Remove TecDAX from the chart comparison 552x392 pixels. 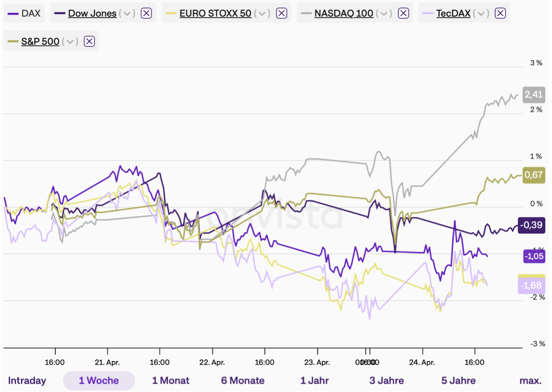[x=500, y=13]
